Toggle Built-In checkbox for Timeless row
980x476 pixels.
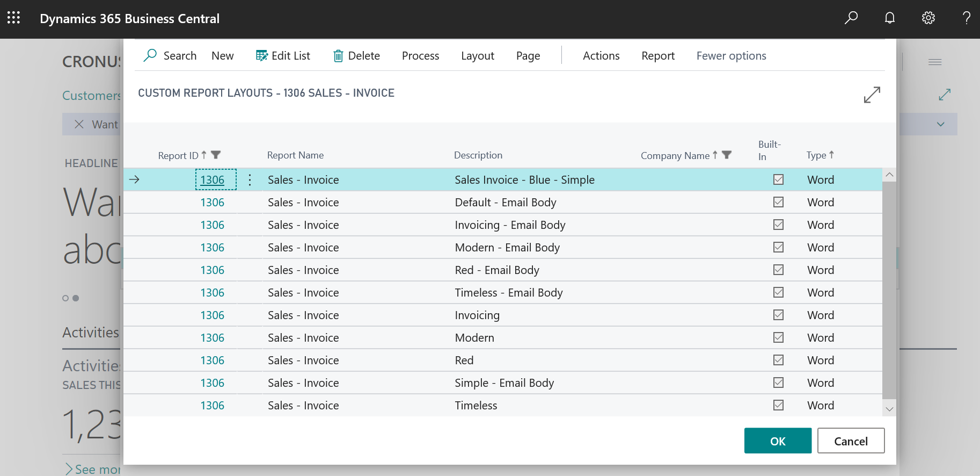(x=778, y=405)
